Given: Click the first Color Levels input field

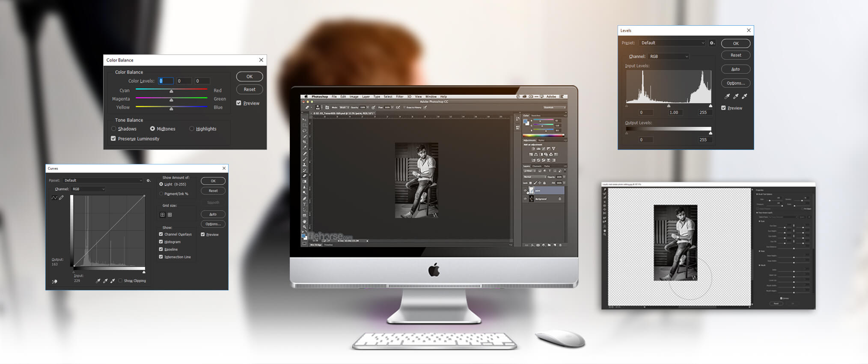Looking at the screenshot, I should tap(166, 81).
